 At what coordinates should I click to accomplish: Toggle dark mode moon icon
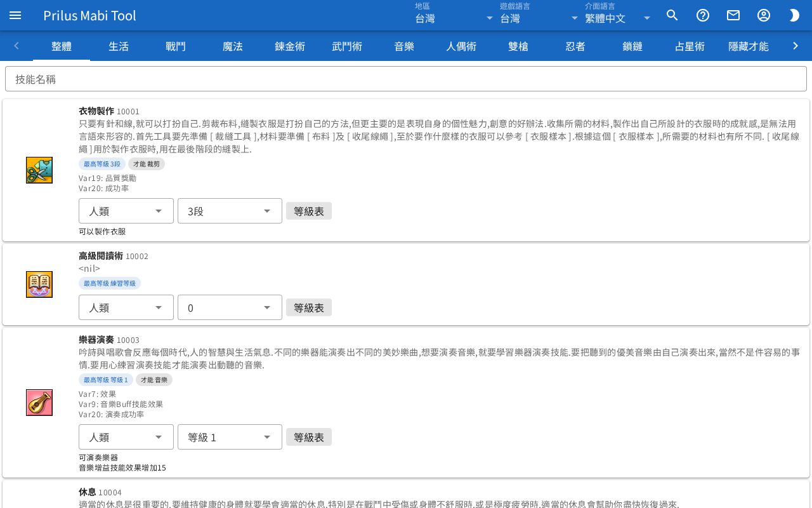[x=794, y=15]
